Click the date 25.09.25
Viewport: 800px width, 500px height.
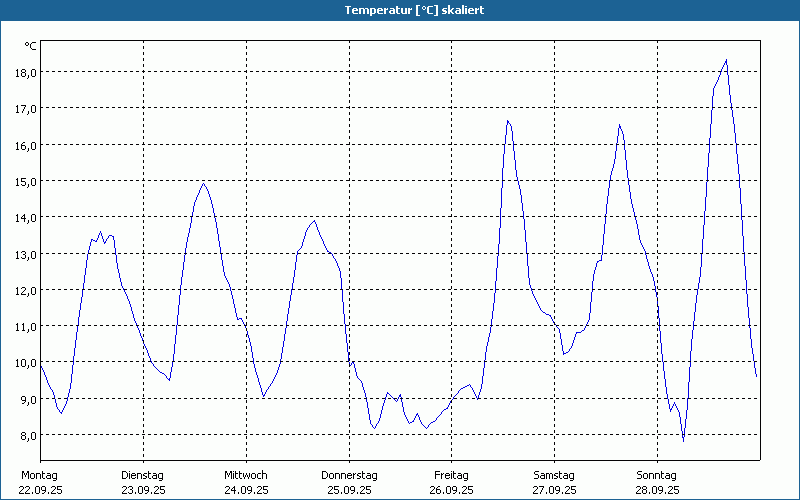(349, 490)
